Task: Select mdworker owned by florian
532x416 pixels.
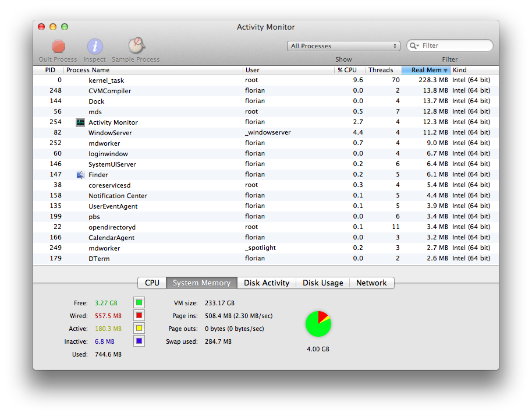Action: [x=266, y=143]
